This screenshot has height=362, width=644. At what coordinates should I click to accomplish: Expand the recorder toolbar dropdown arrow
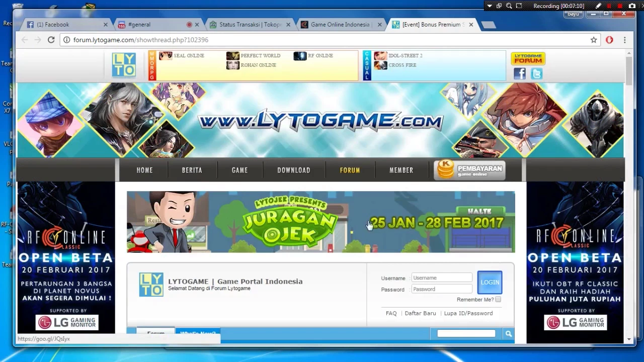pyautogui.click(x=489, y=6)
